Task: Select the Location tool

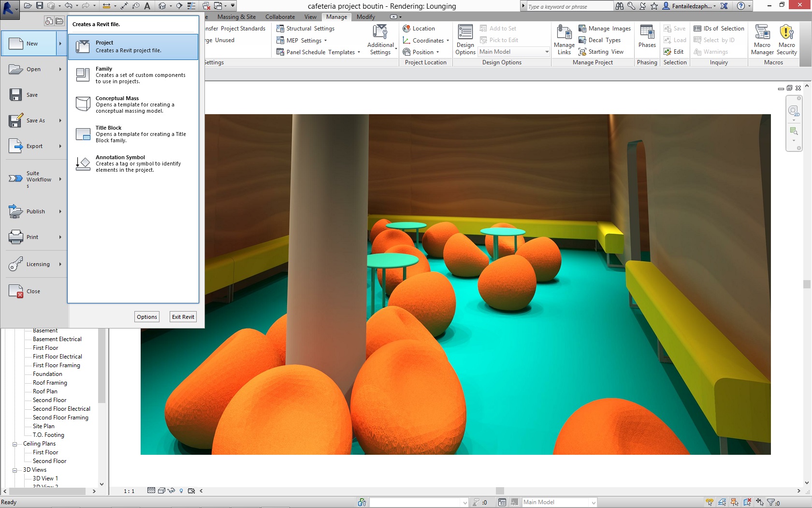Action: (x=420, y=28)
